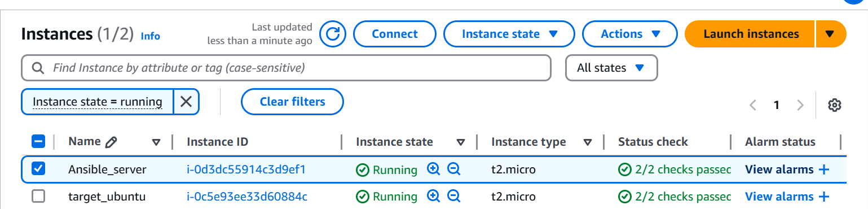Edit Name column using pencil icon
868x209 pixels.
click(111, 142)
